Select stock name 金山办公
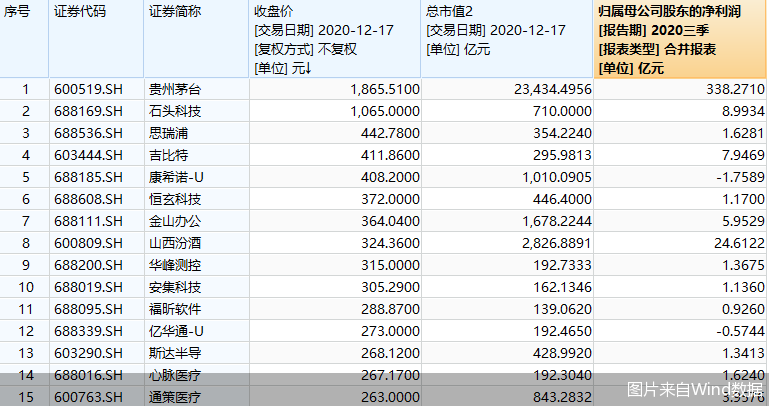 pos(175,221)
